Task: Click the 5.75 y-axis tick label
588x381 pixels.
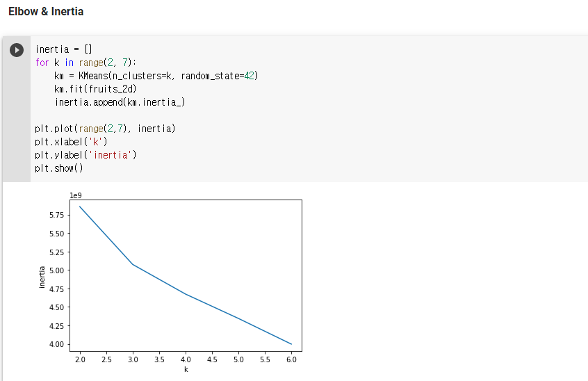Action: (56, 215)
